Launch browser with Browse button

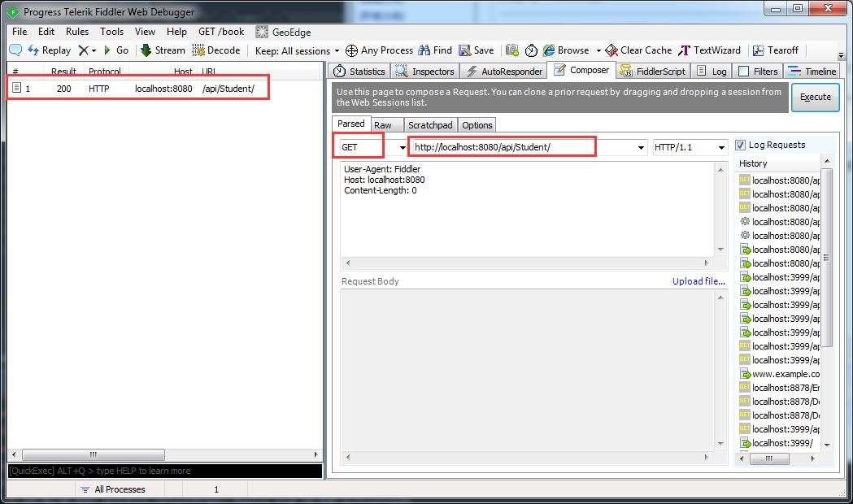(566, 50)
